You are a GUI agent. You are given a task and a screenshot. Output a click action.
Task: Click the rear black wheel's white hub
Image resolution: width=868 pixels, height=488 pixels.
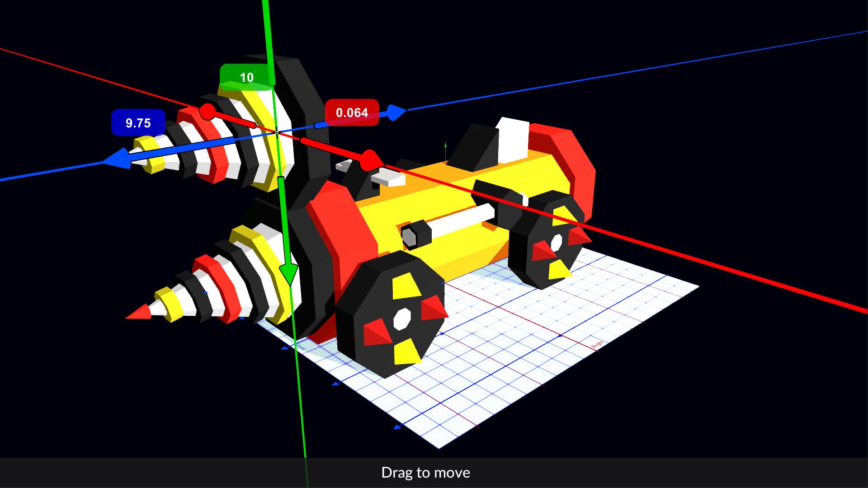557,243
